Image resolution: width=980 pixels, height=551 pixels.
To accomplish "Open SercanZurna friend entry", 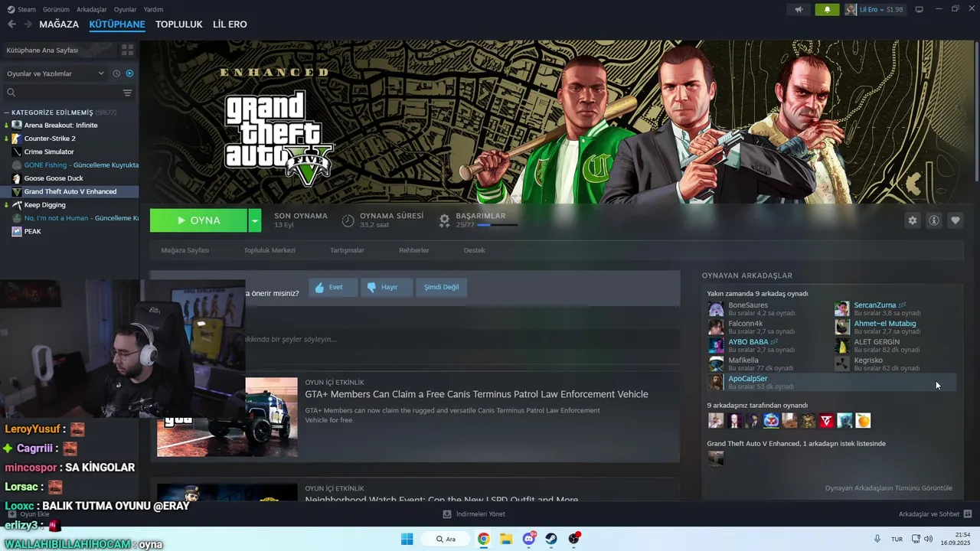I will (x=894, y=308).
